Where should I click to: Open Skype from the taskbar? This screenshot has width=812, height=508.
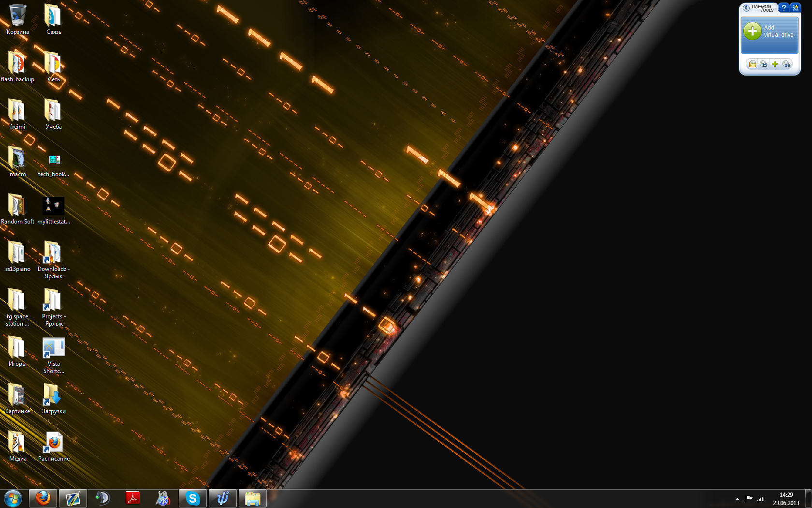[193, 498]
